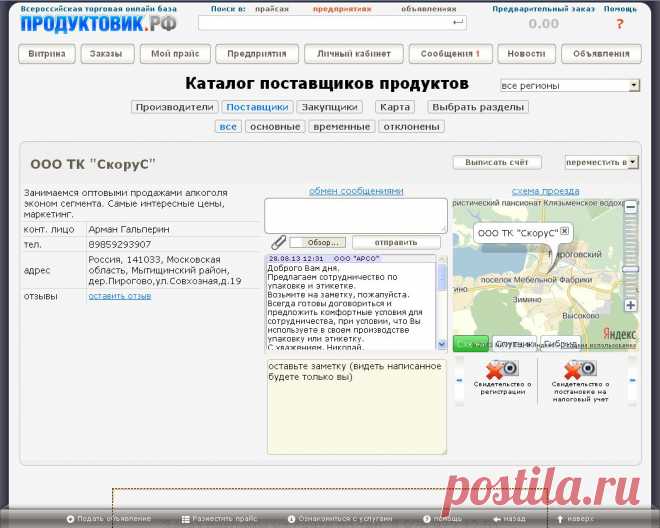This screenshot has height=528, width=660.
Task: Click the message compose text area
Action: (356, 216)
